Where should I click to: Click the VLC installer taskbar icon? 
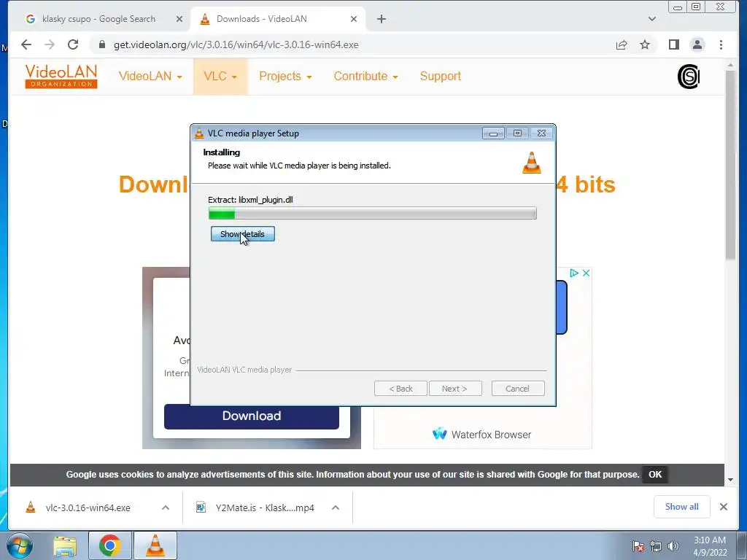[155, 545]
